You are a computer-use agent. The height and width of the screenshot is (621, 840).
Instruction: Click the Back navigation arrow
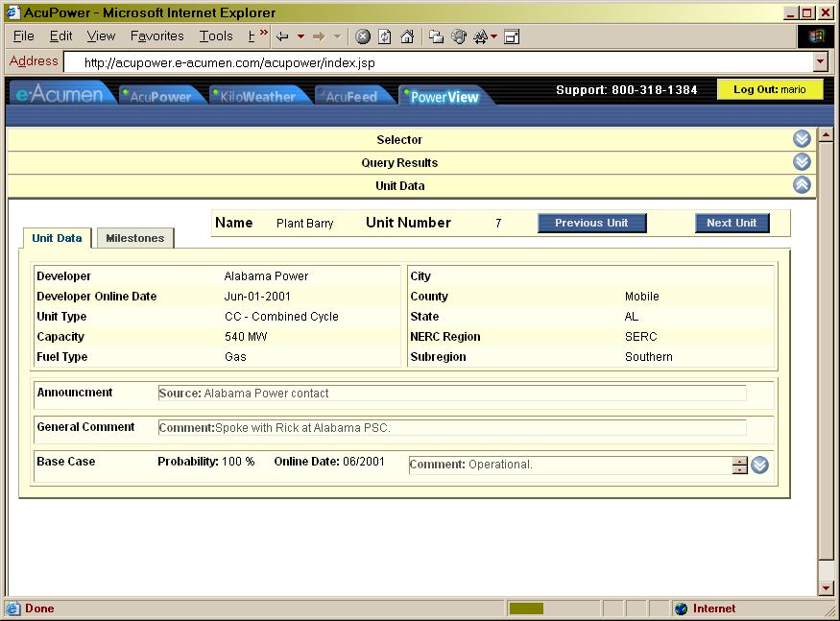click(281, 36)
